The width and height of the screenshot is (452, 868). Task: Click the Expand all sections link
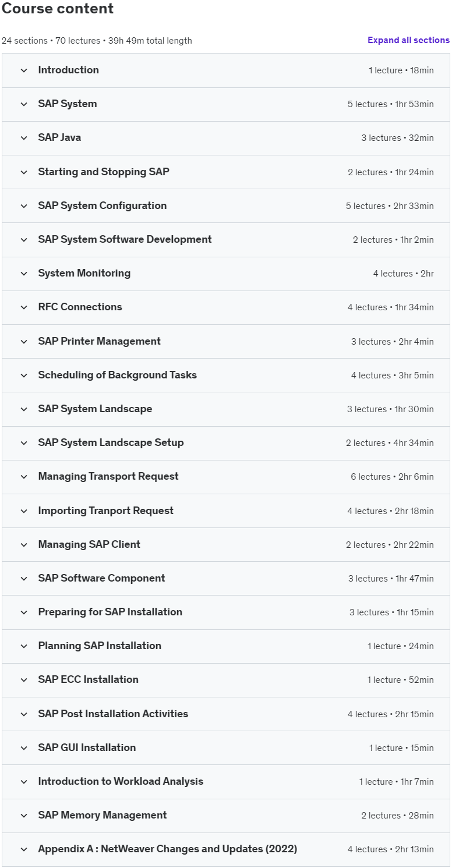click(408, 40)
